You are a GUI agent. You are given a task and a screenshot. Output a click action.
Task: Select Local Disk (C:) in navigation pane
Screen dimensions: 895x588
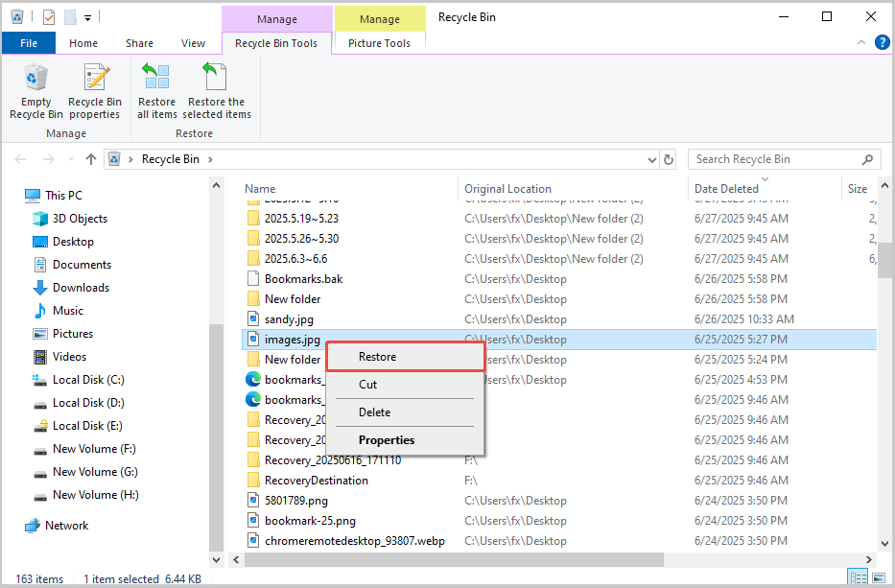click(88, 380)
